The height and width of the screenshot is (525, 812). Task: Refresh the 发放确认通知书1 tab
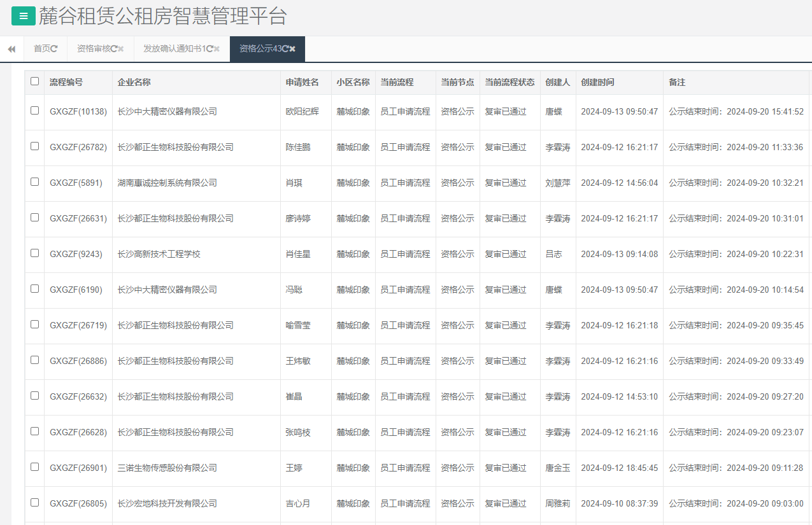pyautogui.click(x=210, y=48)
